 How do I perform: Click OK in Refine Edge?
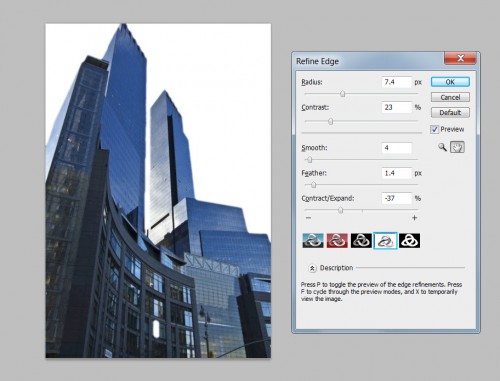pos(450,82)
